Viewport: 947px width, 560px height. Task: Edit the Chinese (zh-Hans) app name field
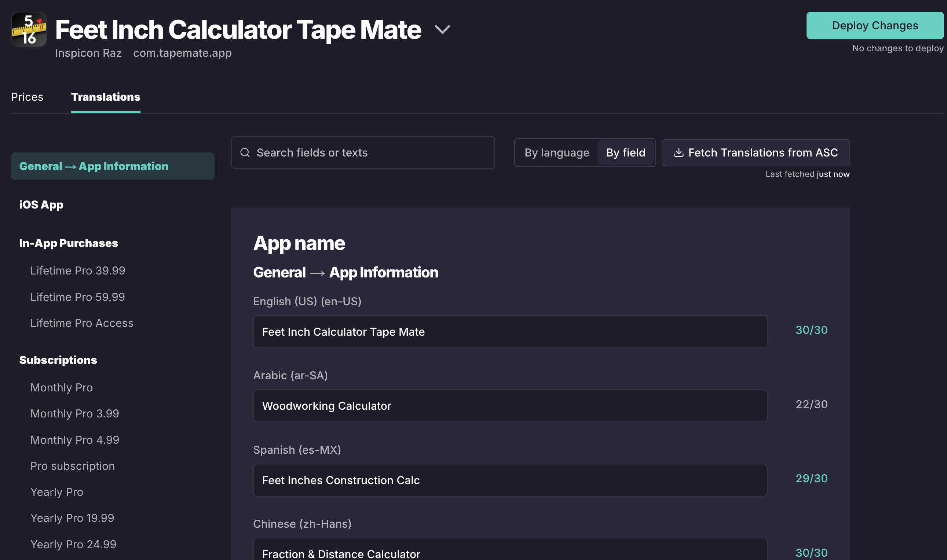[510, 550]
